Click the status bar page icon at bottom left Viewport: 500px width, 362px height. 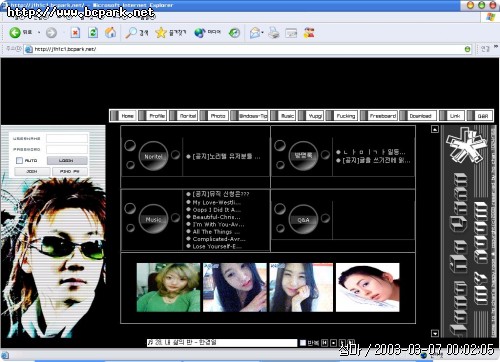point(5,355)
